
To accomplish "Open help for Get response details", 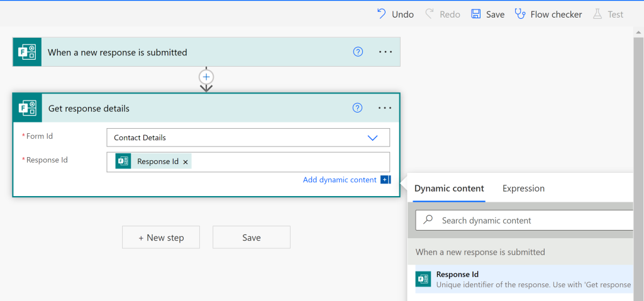I will (358, 107).
